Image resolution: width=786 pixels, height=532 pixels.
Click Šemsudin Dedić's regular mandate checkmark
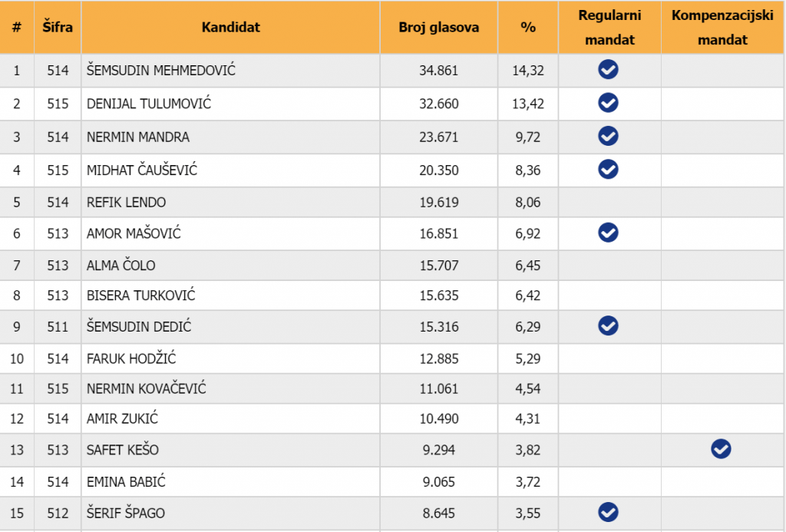(609, 325)
